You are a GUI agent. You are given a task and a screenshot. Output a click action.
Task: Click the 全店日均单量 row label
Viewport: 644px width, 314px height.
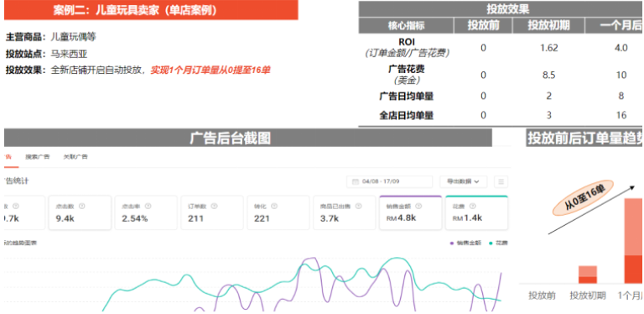(406, 116)
